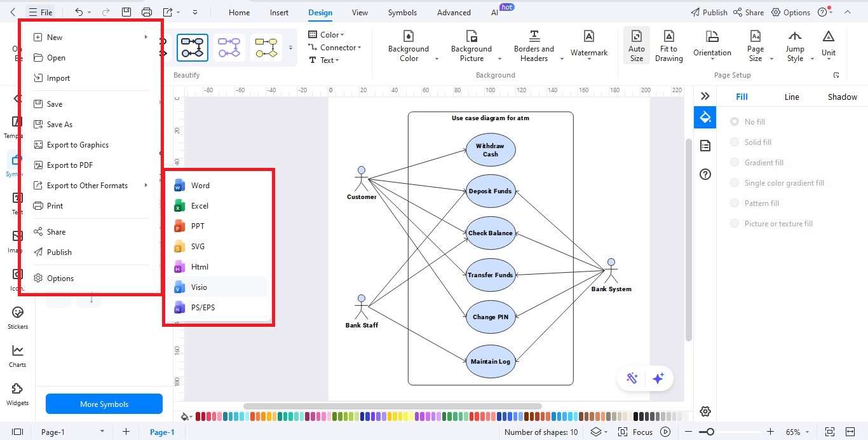
Task: Open Charts panel in left sidebar
Action: 18,355
